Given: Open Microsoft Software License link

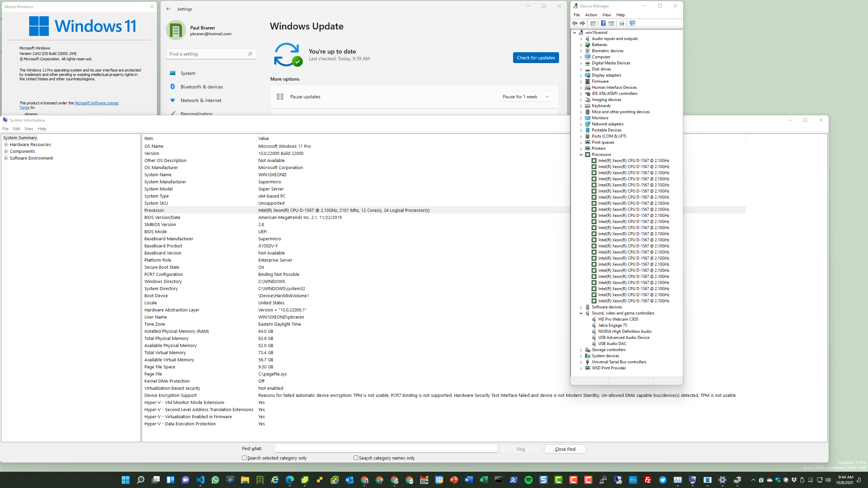Looking at the screenshot, I should 96,103.
